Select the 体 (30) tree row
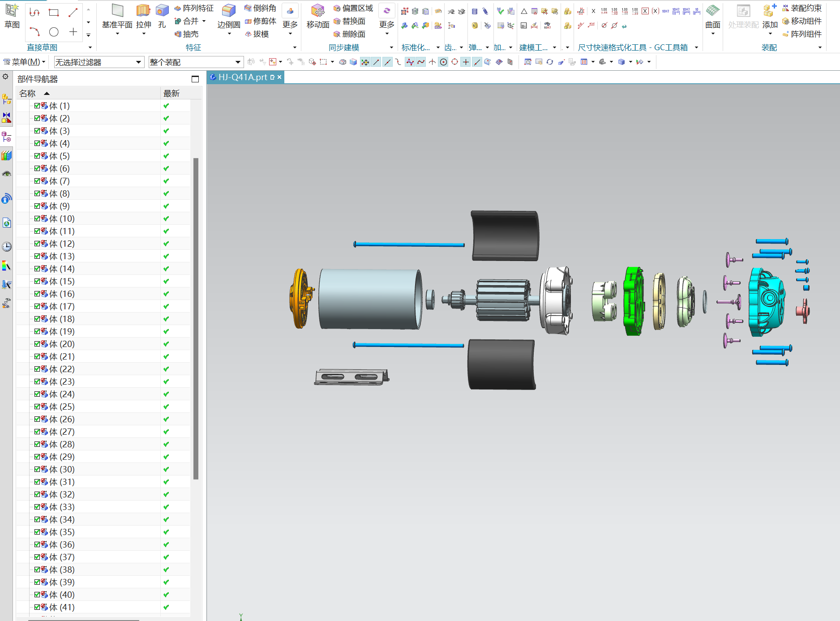Viewport: 840px width, 621px height. 103,469
